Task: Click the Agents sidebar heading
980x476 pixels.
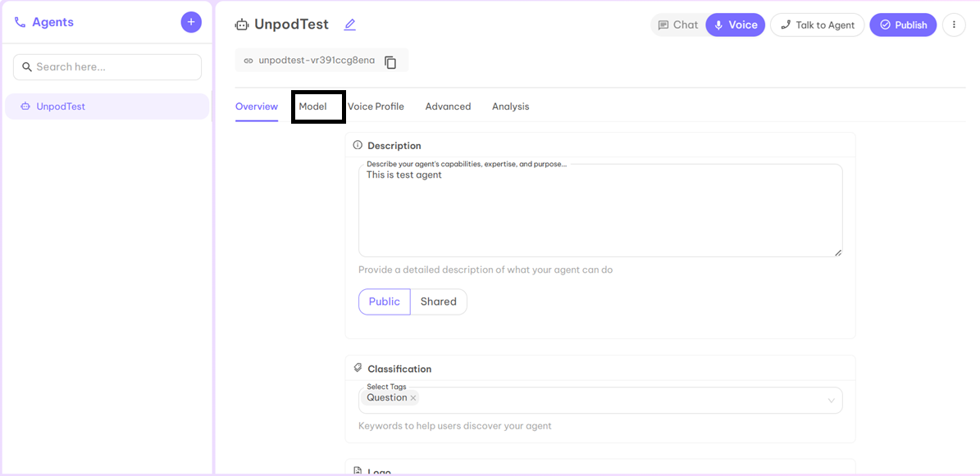Action: pyautogui.click(x=53, y=22)
